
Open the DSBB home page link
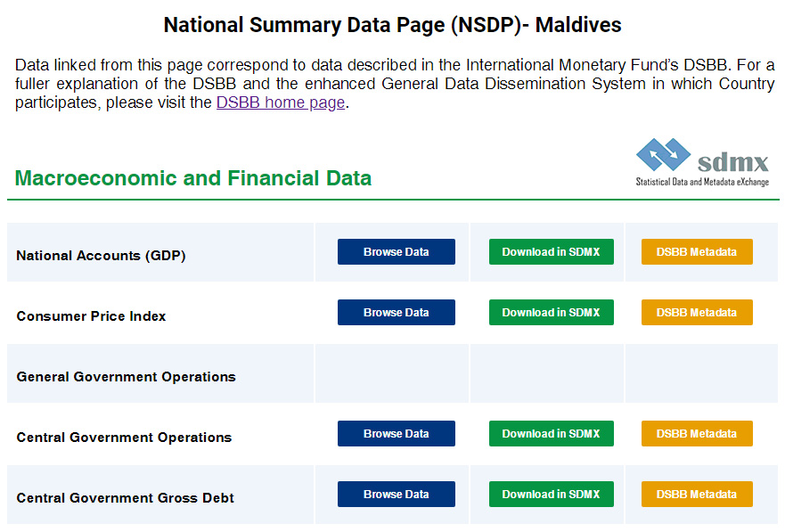281,102
